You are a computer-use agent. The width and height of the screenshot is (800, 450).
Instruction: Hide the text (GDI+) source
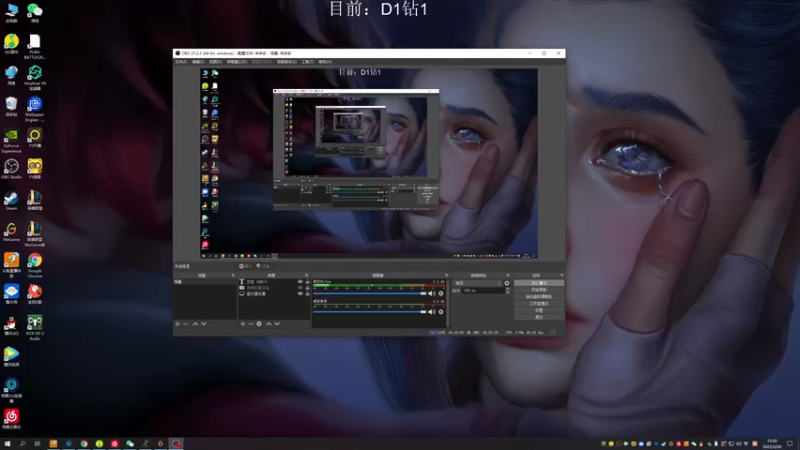coord(300,282)
